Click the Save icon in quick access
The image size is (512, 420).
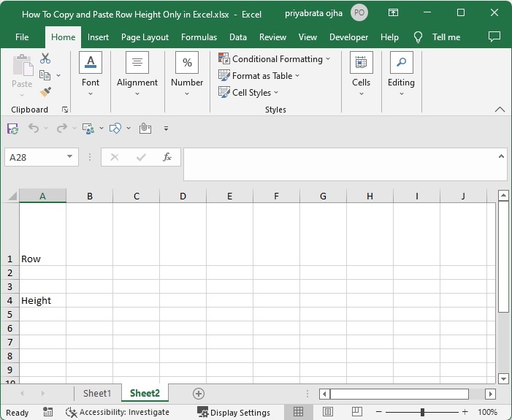tap(12, 129)
